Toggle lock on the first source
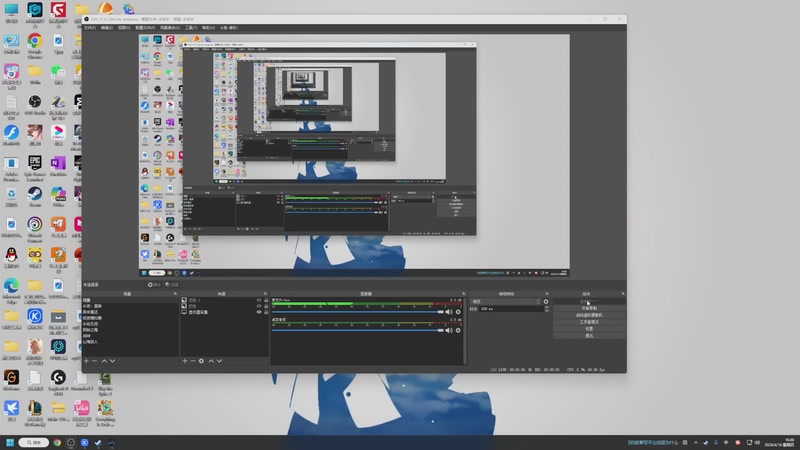This screenshot has width=800, height=450. pyautogui.click(x=266, y=300)
